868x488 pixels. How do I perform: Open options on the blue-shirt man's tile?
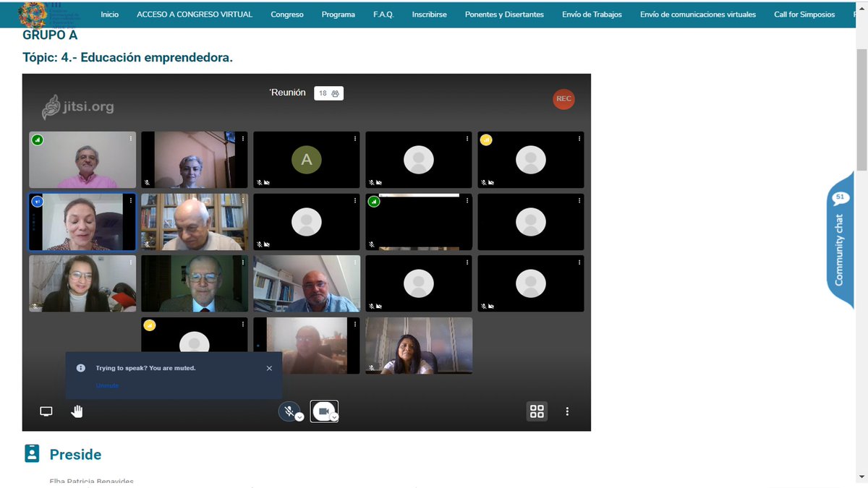354,262
